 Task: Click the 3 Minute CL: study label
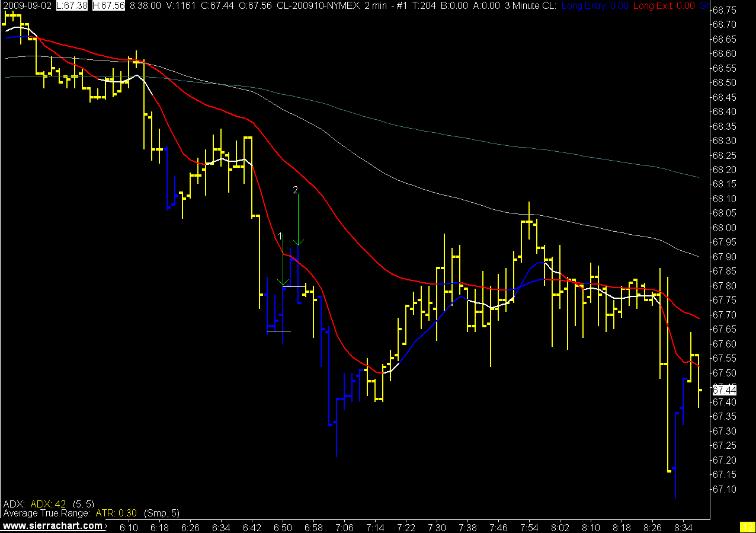pos(530,5)
